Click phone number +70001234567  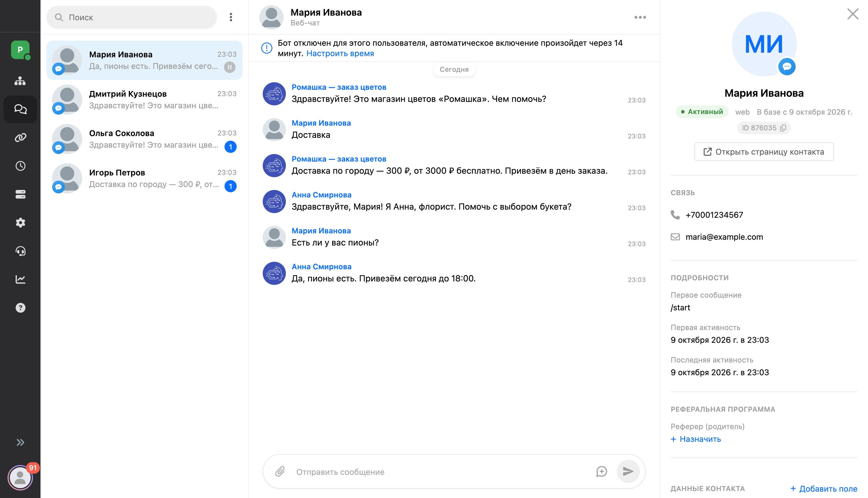(x=714, y=215)
